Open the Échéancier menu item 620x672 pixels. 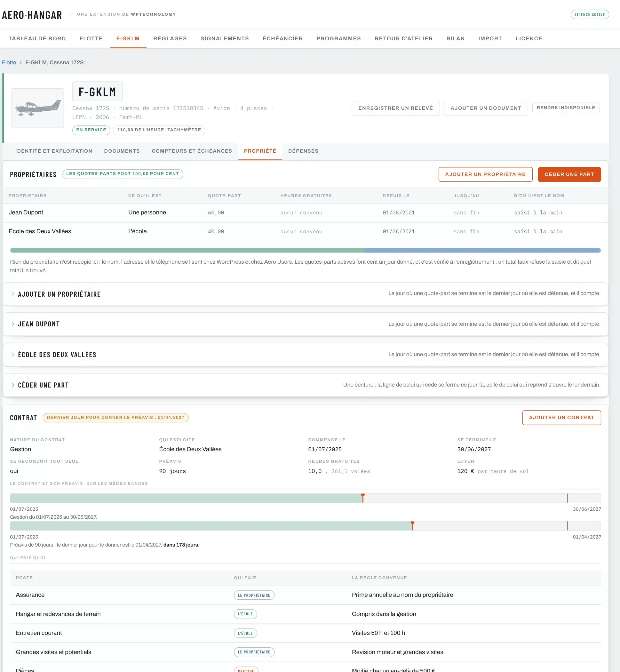pyautogui.click(x=282, y=39)
